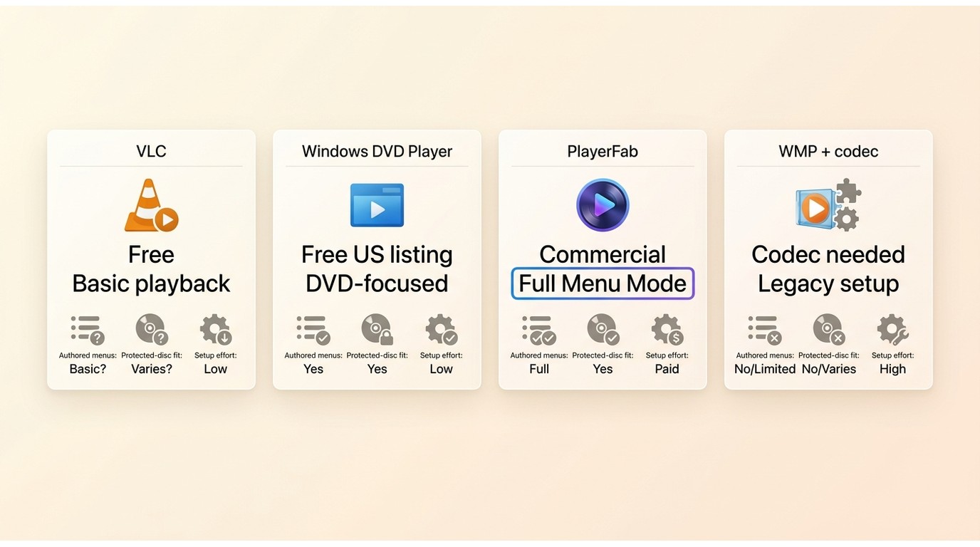Click Windows DVD Player 'Authored menus:' label

(313, 355)
